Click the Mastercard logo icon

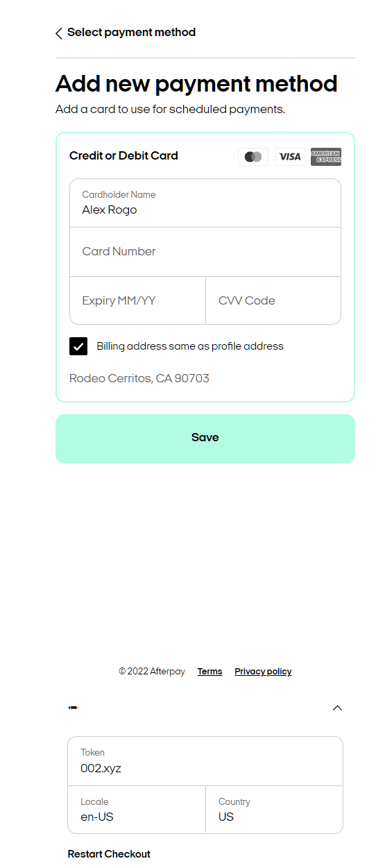click(x=253, y=157)
